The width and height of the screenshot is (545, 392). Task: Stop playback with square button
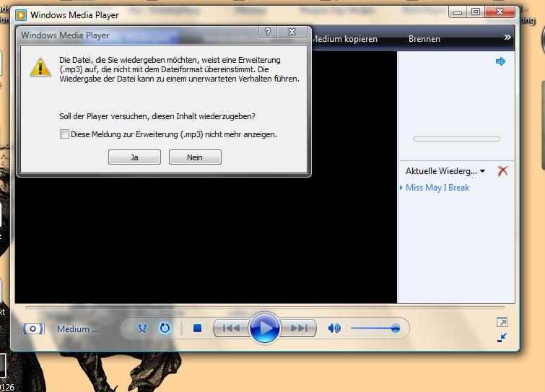coord(197,328)
